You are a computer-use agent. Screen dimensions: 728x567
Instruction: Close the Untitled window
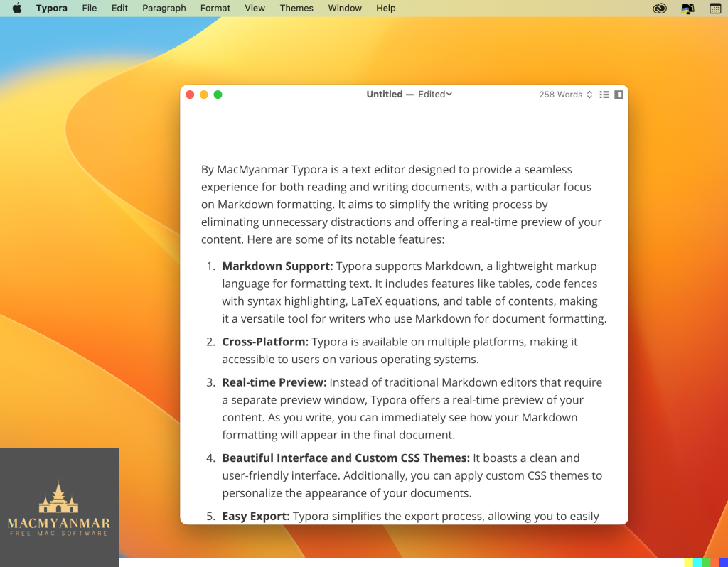pos(190,94)
